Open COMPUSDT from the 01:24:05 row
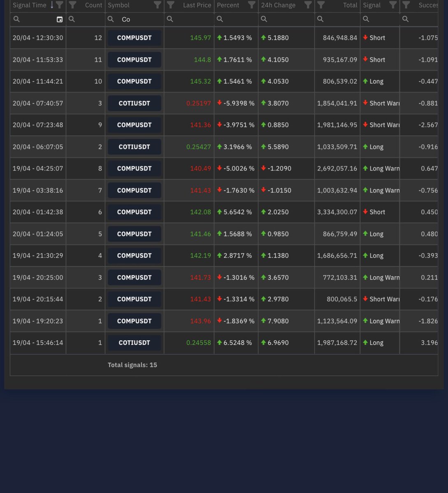Screen dimensions: 448x493 click(134, 234)
